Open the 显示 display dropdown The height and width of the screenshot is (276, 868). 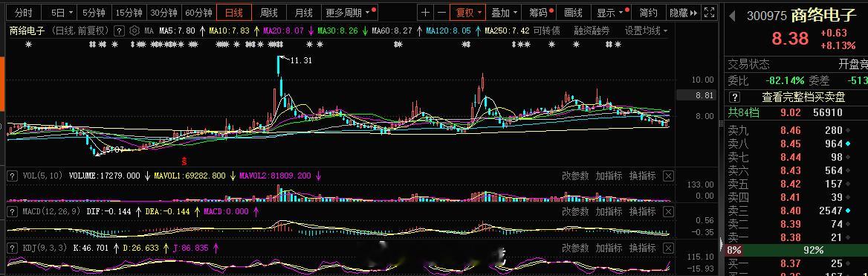610,12
